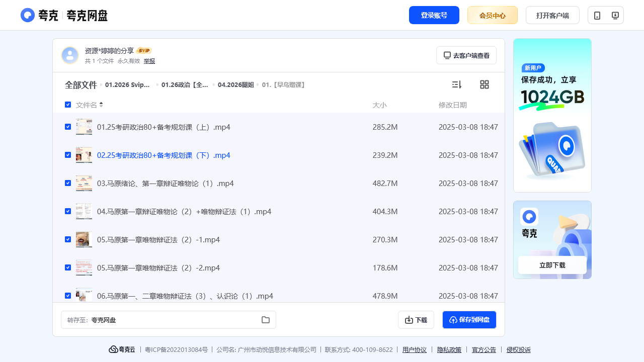The image size is (644, 362).
Task: Open 用户协议 footer link
Action: pyautogui.click(x=415, y=350)
